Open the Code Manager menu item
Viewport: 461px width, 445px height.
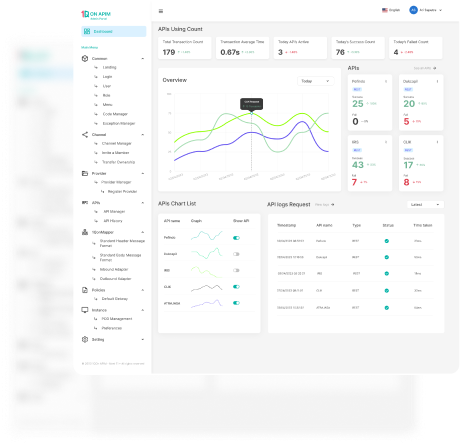[x=115, y=114]
